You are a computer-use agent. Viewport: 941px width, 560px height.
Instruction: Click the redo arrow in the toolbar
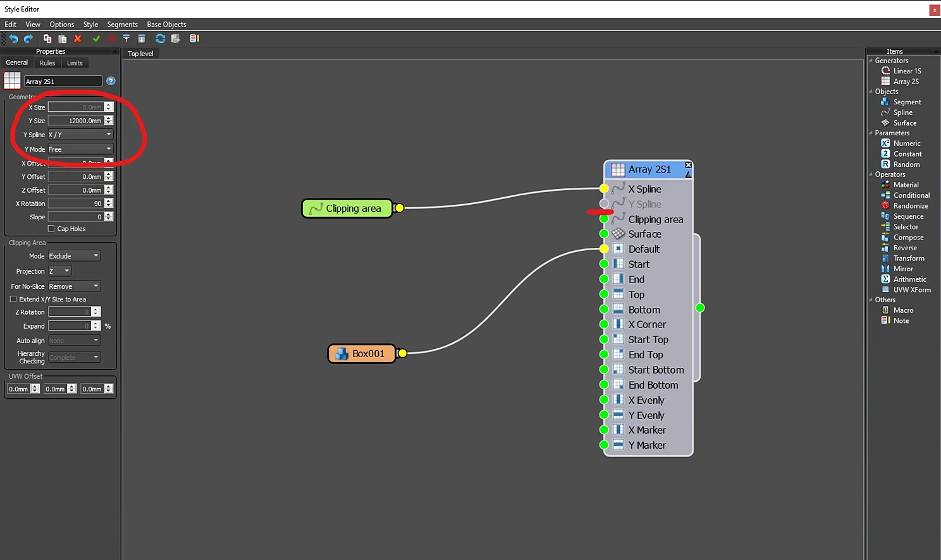[x=28, y=39]
